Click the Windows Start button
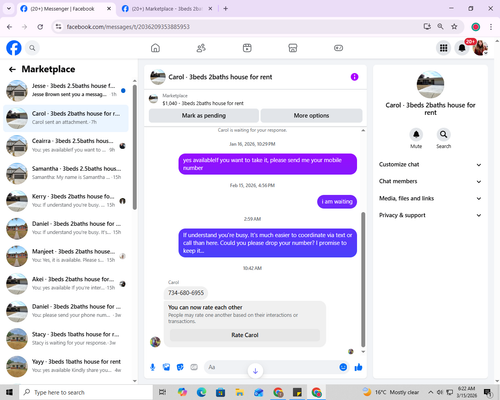Screen dimensions: 500x400 [9, 392]
